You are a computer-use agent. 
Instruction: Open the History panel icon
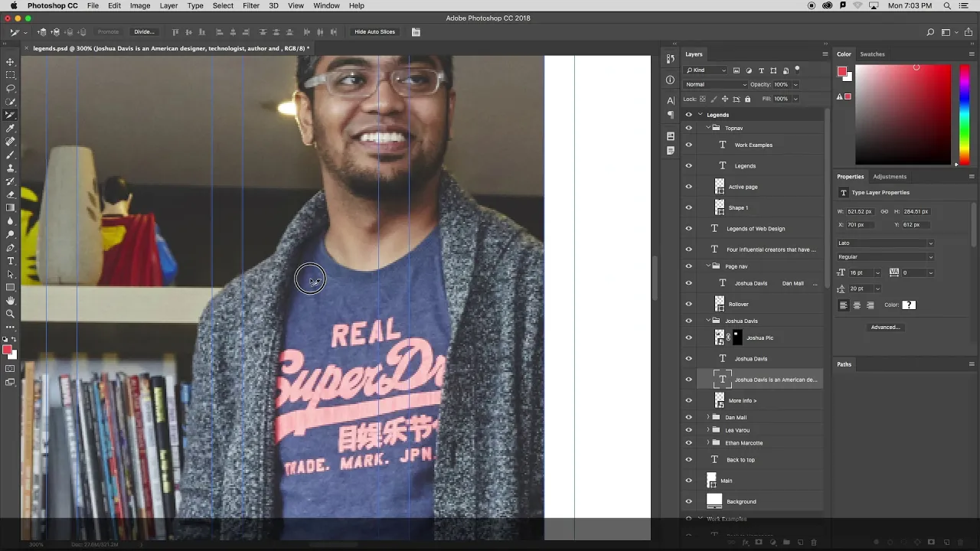[x=671, y=59]
